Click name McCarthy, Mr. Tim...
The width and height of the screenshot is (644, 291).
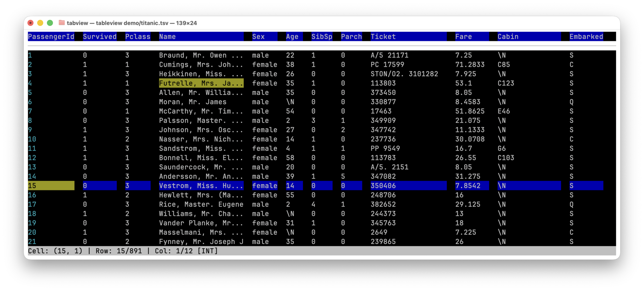[201, 111]
